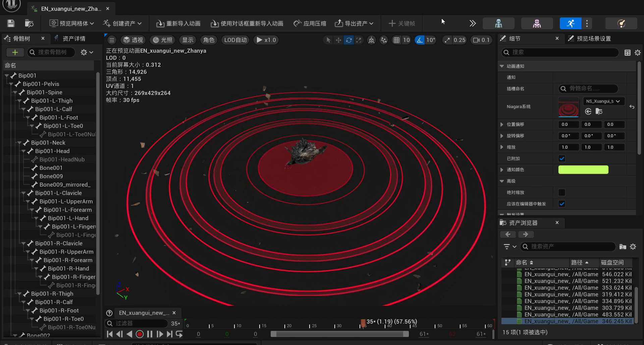Toggle rotation angle snapping icon

420,40
